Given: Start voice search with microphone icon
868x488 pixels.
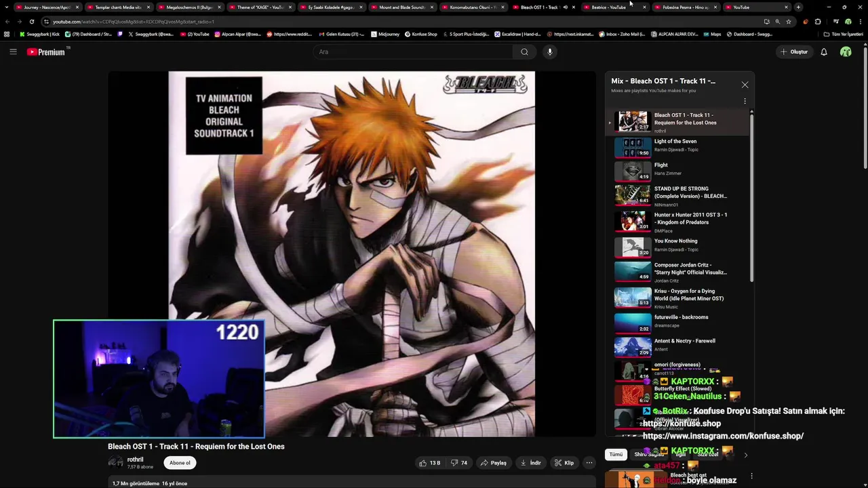Looking at the screenshot, I should click(x=550, y=52).
